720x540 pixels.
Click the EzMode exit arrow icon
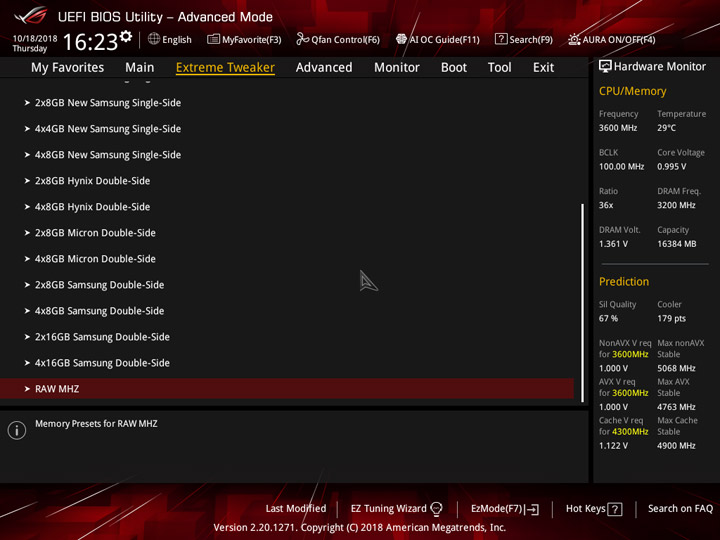[532, 509]
